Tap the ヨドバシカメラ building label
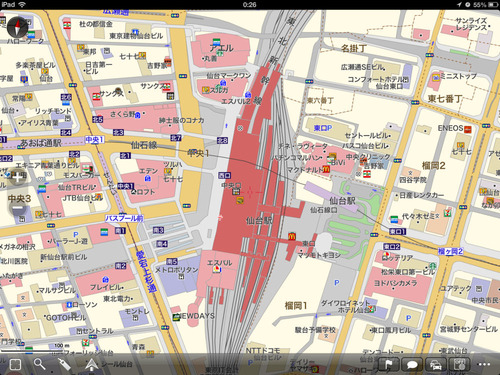500x375 pixels. coord(396,283)
